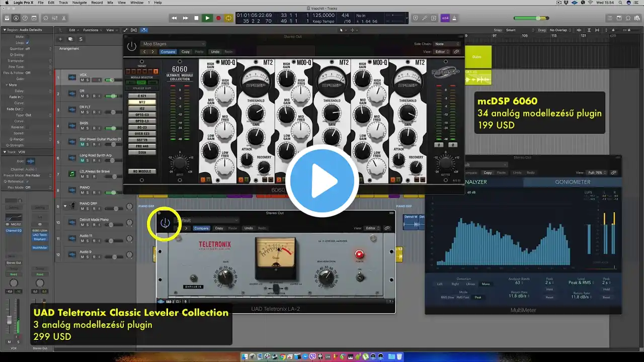Click the Channel EQ insert slot
This screenshot has height=362, width=644.
pyautogui.click(x=14, y=231)
